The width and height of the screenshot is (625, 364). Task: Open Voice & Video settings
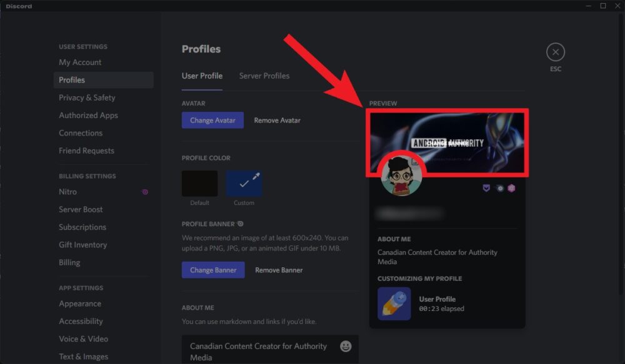click(84, 338)
